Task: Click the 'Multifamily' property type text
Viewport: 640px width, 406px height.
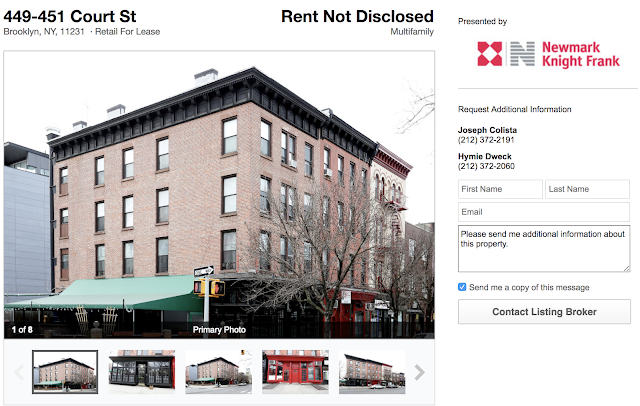Action: [x=412, y=32]
